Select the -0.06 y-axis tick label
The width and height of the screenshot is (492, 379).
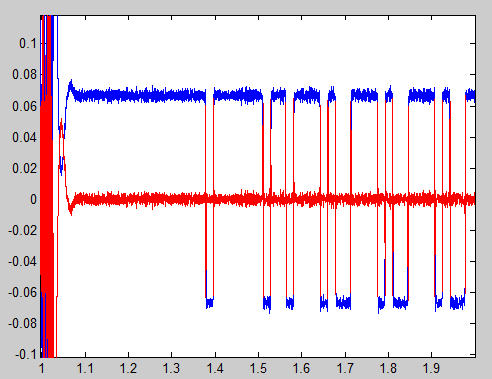22,292
